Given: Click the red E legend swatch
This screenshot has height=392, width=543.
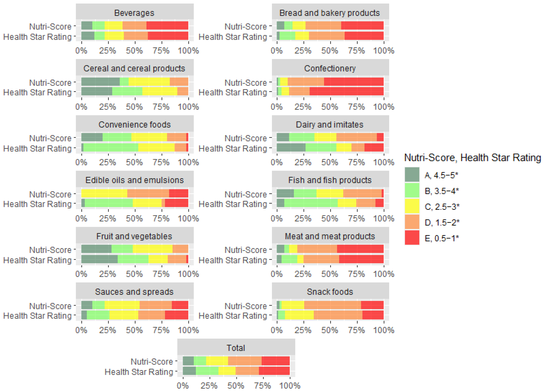Looking at the screenshot, I should [412, 238].
